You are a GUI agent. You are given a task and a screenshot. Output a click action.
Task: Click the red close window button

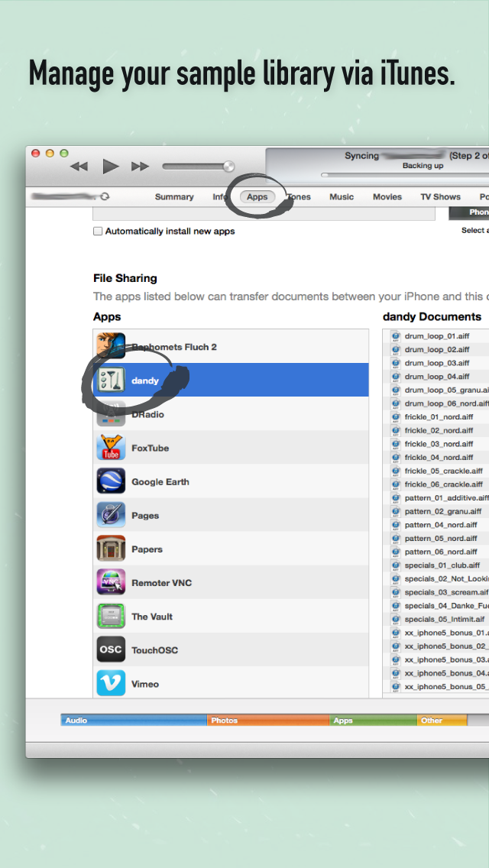click(36, 154)
